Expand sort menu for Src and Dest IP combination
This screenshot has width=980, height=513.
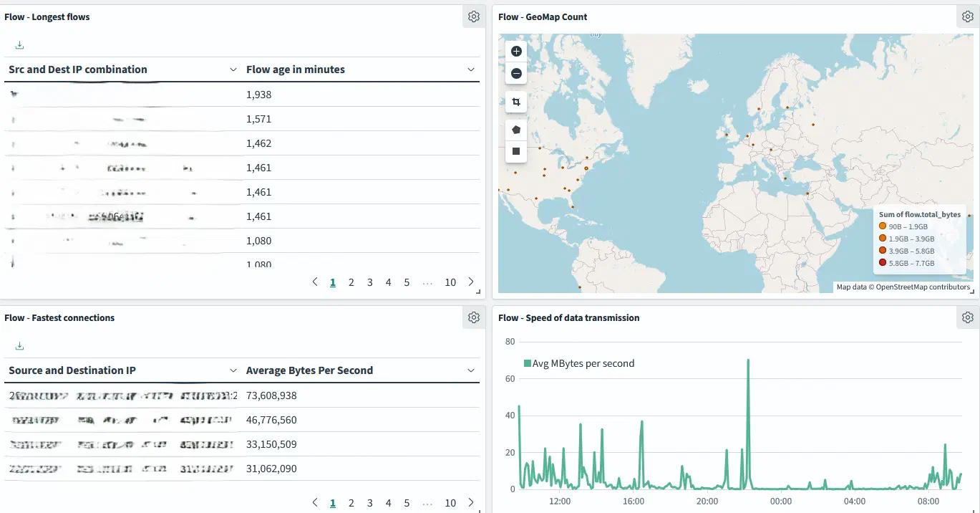[233, 69]
